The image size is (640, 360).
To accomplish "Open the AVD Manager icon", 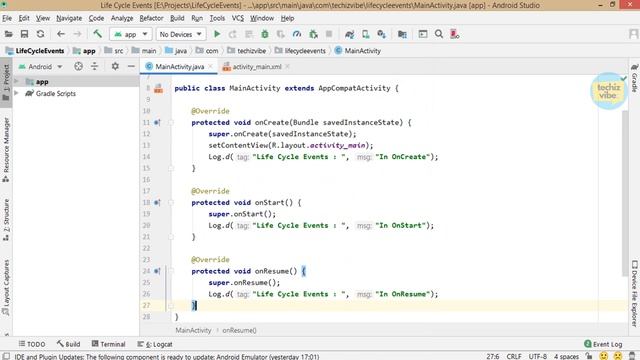I will [365, 34].
